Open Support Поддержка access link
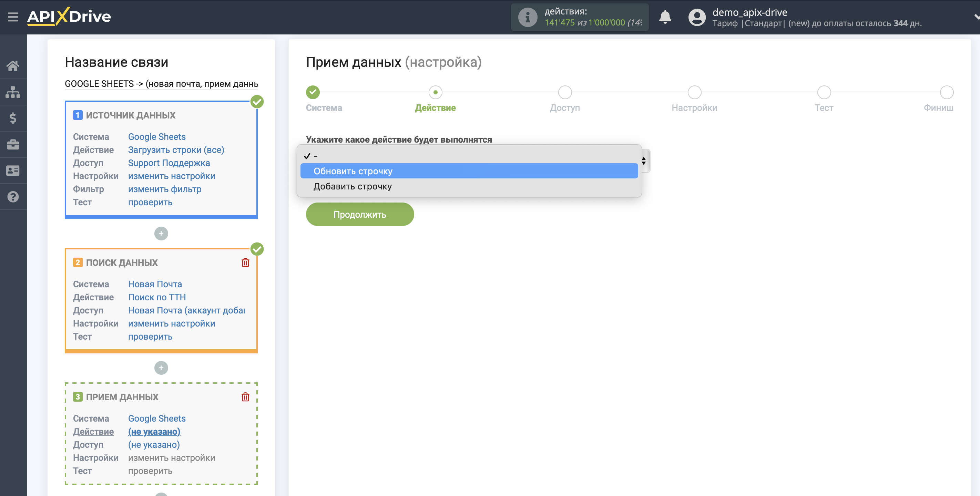Viewport: 980px width, 496px height. 169,163
